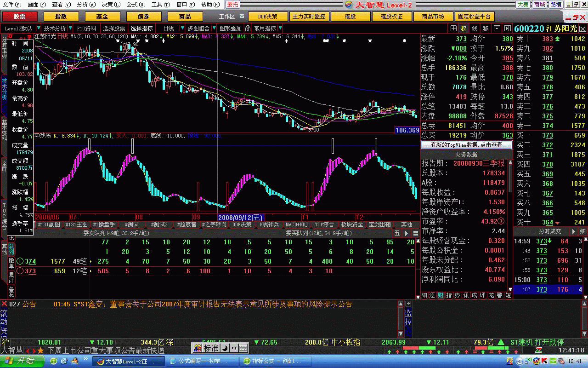Click the red Z icon near clock
The width and height of the screenshot is (588, 368).
click(538, 351)
